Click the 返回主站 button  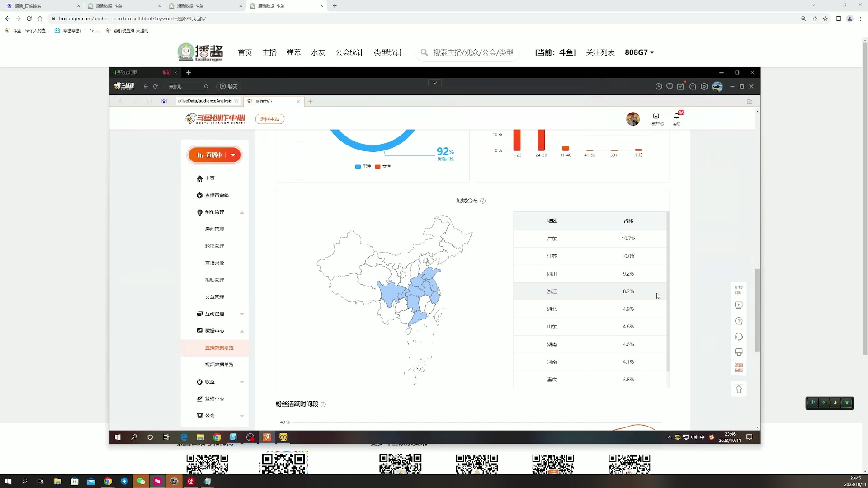(x=270, y=119)
